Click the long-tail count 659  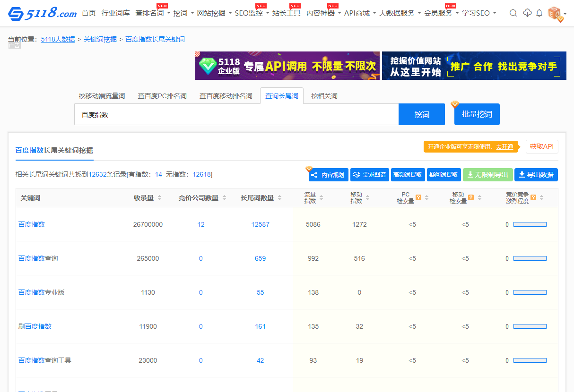260,258
